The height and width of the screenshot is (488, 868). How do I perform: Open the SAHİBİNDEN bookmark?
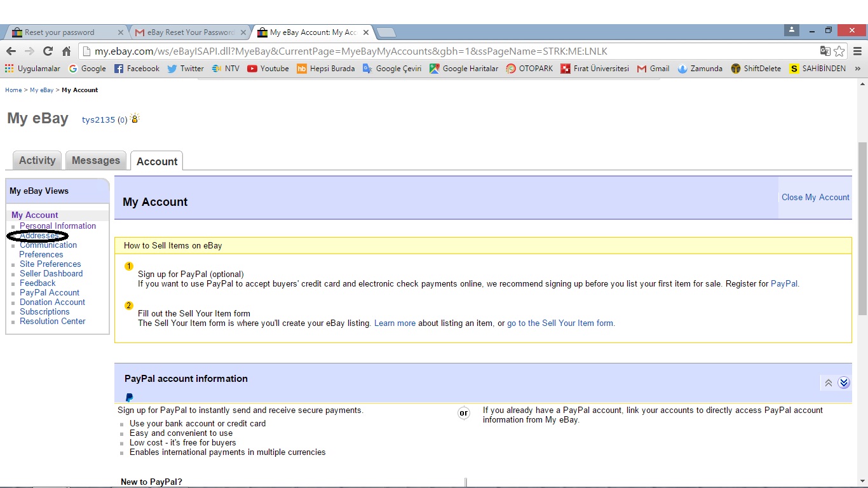pyautogui.click(x=818, y=69)
